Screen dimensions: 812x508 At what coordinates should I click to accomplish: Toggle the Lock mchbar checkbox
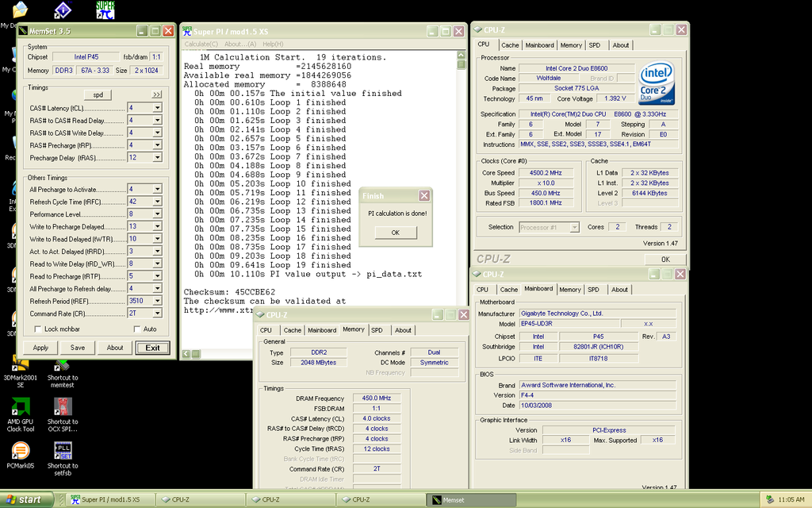point(37,329)
